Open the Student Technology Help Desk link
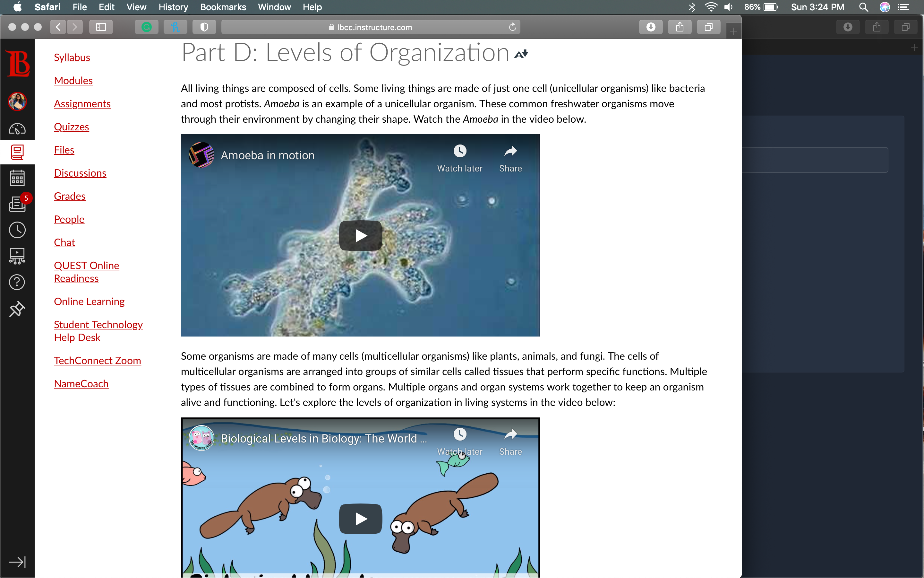 click(x=98, y=331)
